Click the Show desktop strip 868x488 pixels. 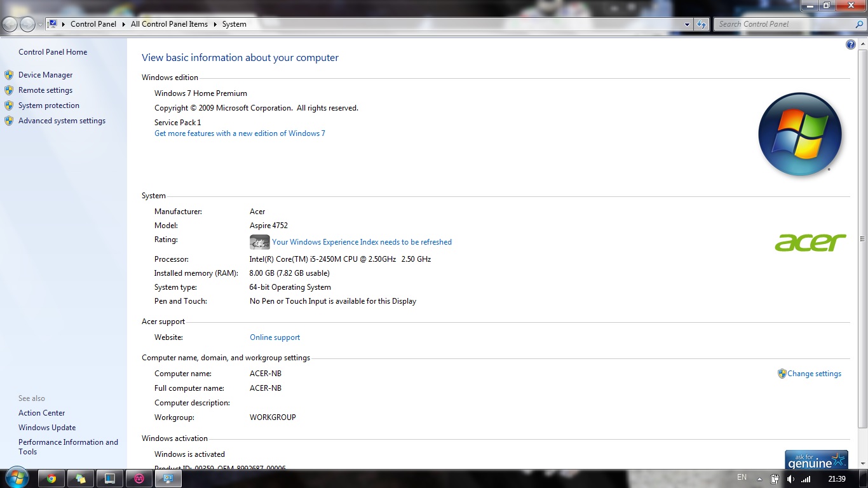coord(864,478)
